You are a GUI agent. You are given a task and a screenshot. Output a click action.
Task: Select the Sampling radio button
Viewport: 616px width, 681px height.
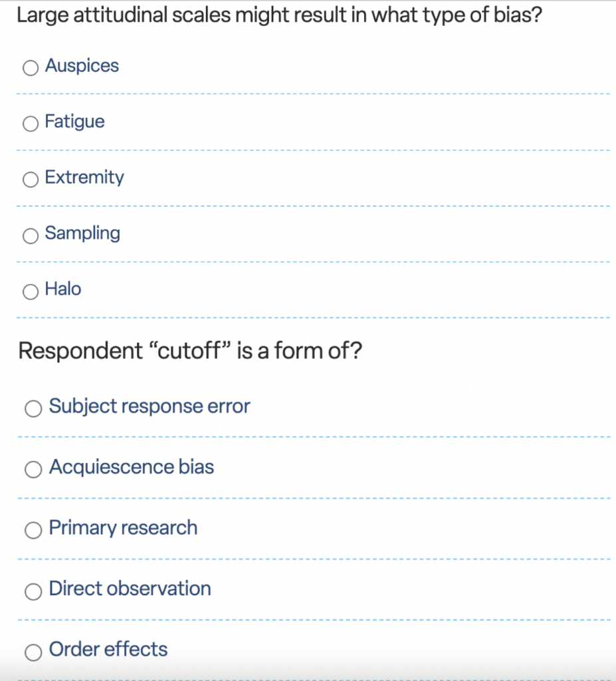pyautogui.click(x=30, y=235)
